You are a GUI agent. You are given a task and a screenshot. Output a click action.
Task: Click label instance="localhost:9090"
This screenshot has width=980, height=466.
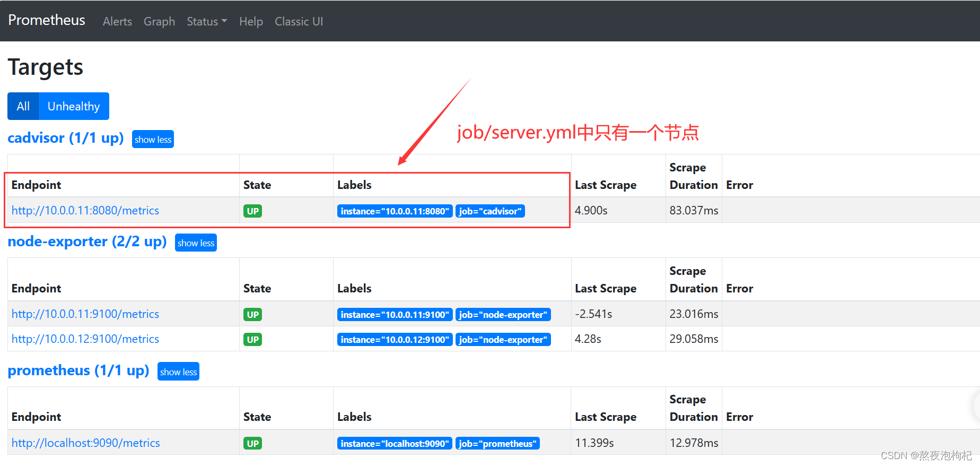coord(395,443)
